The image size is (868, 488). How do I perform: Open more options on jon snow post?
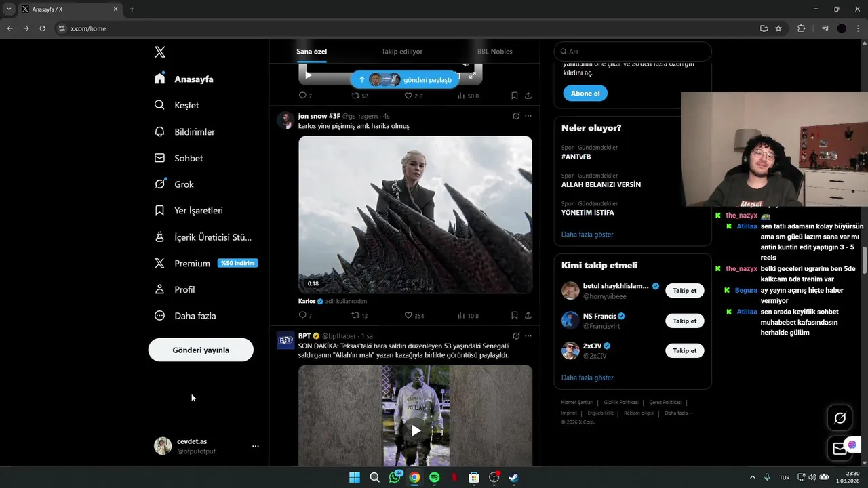click(x=528, y=116)
